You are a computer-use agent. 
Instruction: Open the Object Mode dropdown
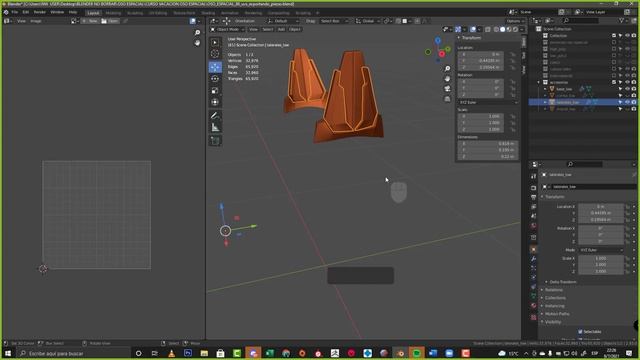tap(228, 29)
